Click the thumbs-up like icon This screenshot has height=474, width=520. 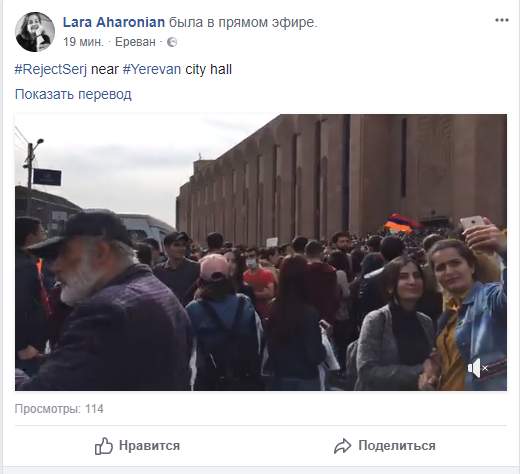pyautogui.click(x=104, y=446)
